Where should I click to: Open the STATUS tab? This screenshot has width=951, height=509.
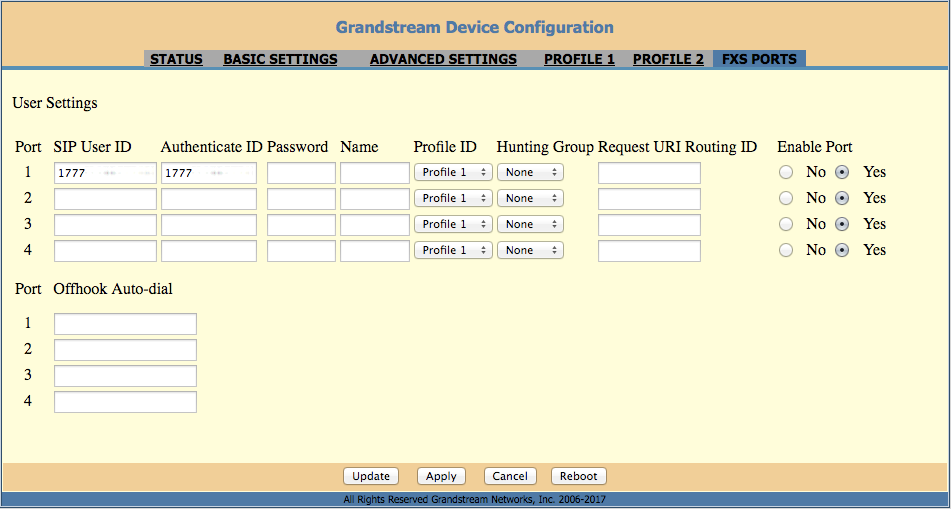click(176, 59)
